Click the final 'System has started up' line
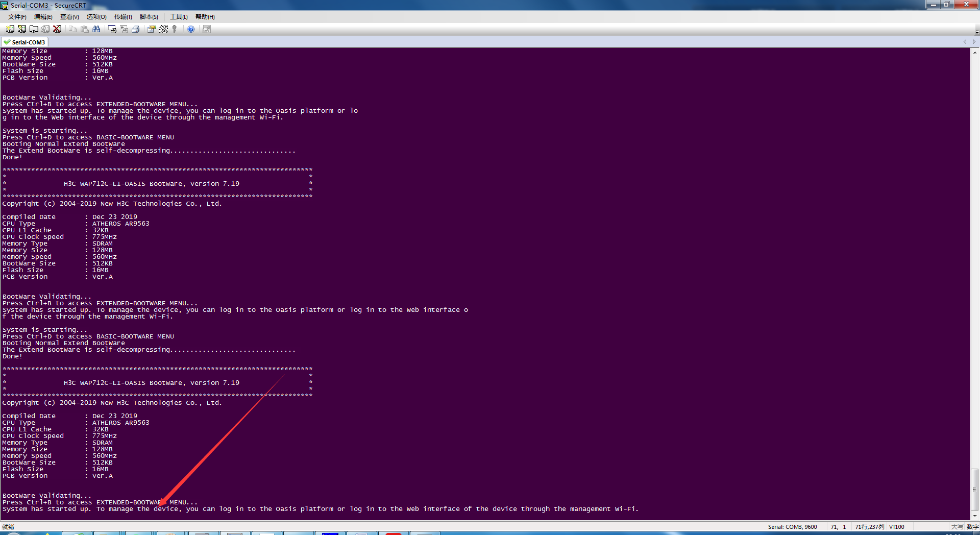Screen dimensions: 980x535 pos(321,509)
